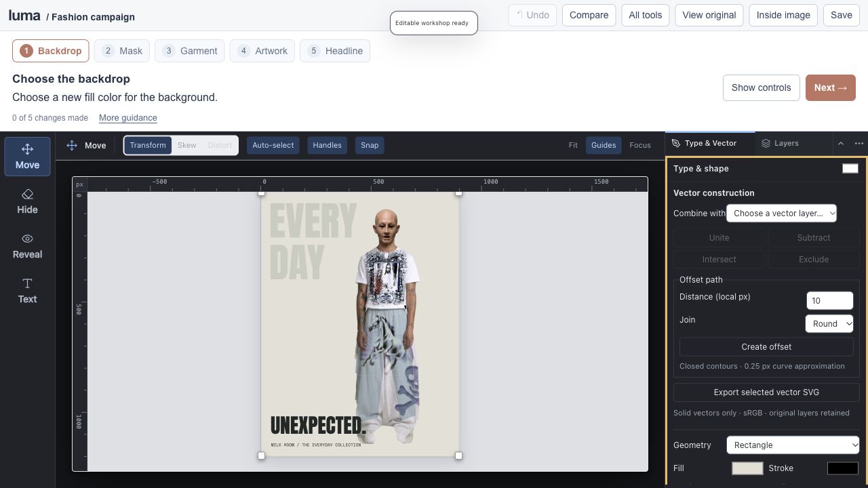Click the bottom-right canvas transform handle
868x488 pixels.
pos(458,455)
